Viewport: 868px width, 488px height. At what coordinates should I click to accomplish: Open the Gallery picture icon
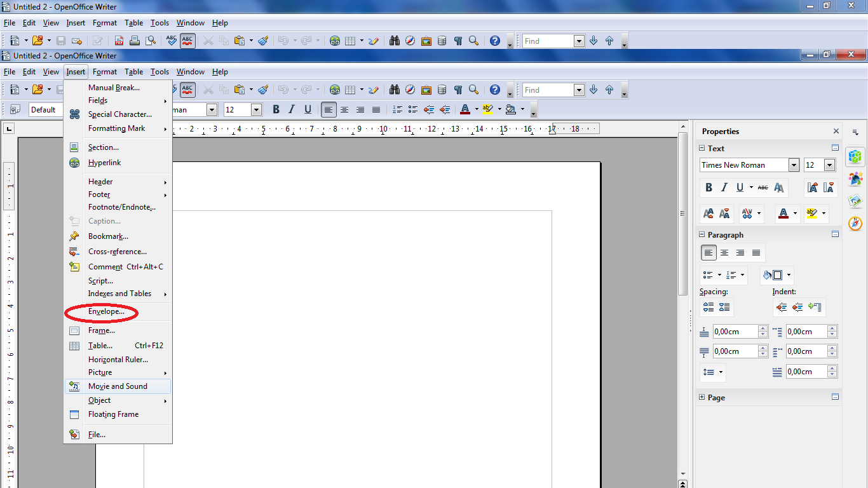[426, 90]
